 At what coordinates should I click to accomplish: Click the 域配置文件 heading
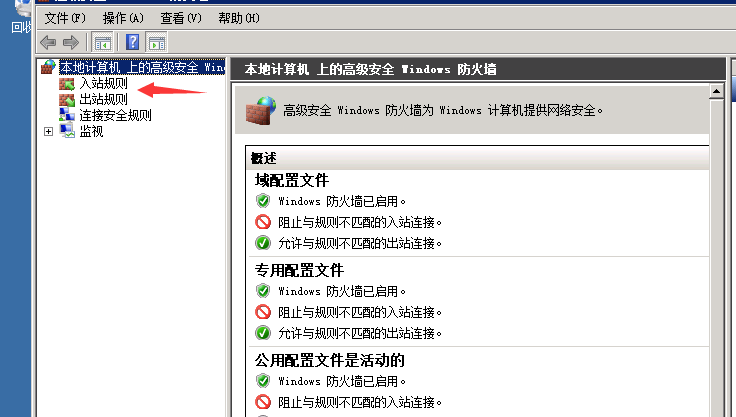[291, 181]
